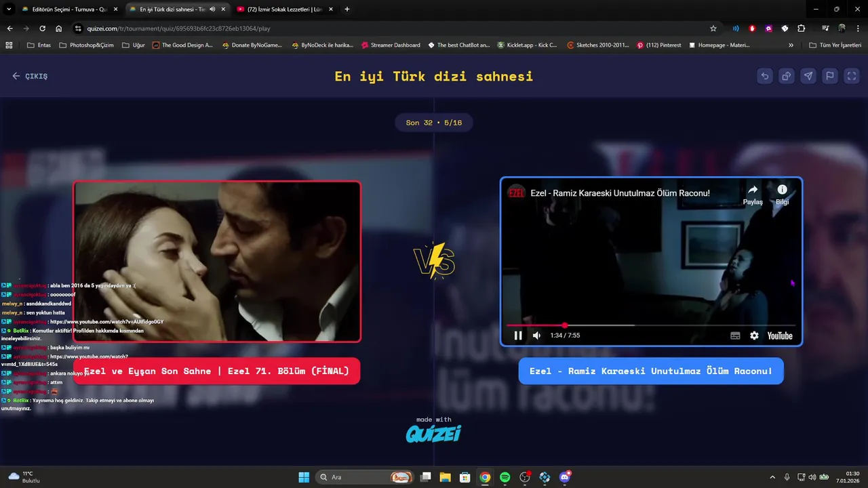Click the copy link icon in the quiz header
The width and height of the screenshot is (868, 488).
[x=787, y=76]
